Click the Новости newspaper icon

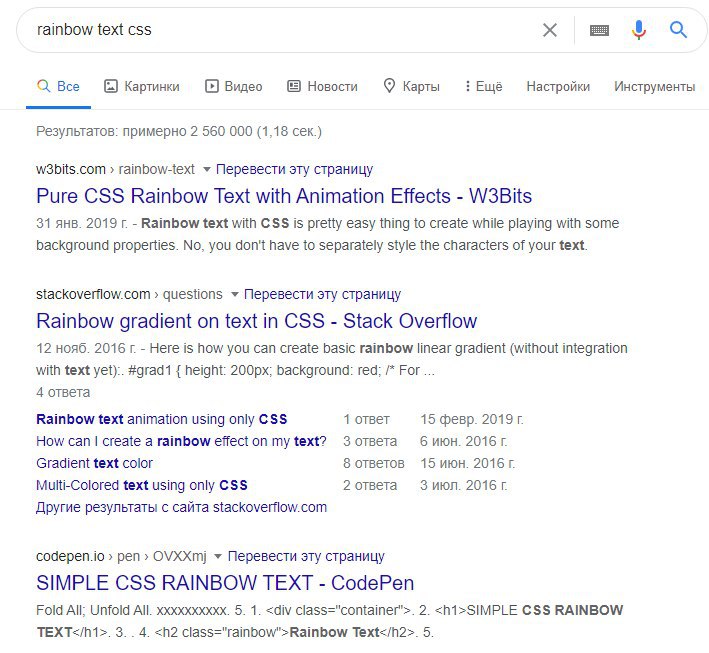(294, 86)
